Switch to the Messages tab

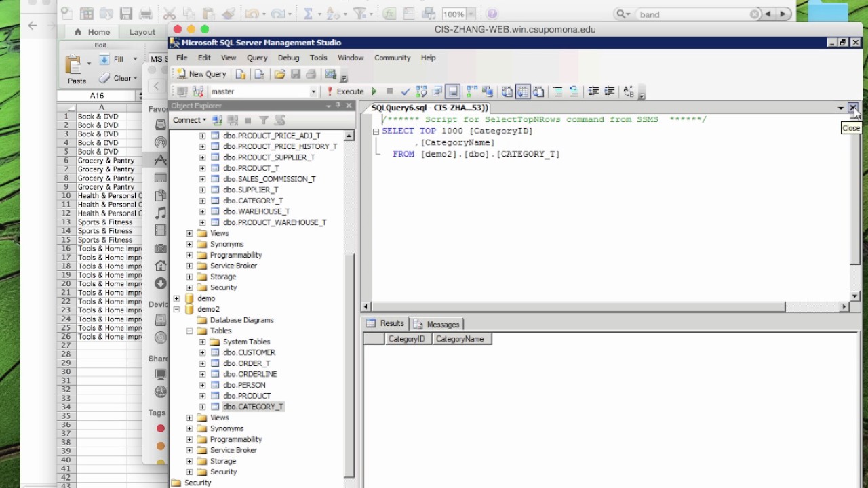(x=437, y=324)
